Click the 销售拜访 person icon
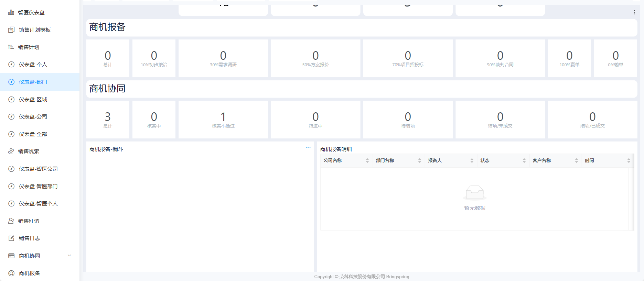This screenshot has height=281, width=644. pos(11,221)
